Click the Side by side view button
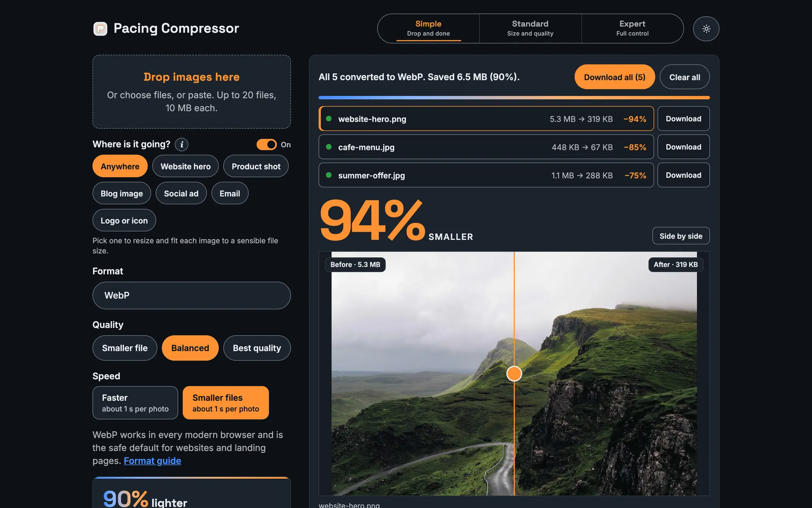 point(681,236)
